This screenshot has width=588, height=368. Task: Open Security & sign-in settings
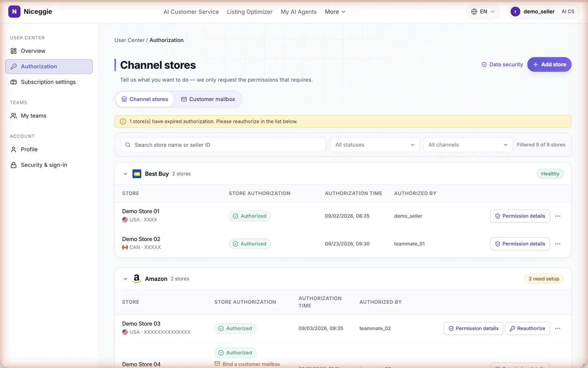point(49,165)
